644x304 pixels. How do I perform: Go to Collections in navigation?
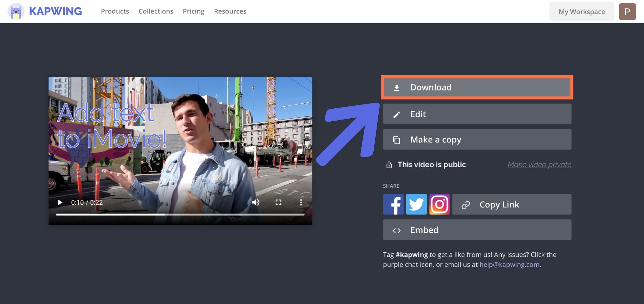pos(156,11)
